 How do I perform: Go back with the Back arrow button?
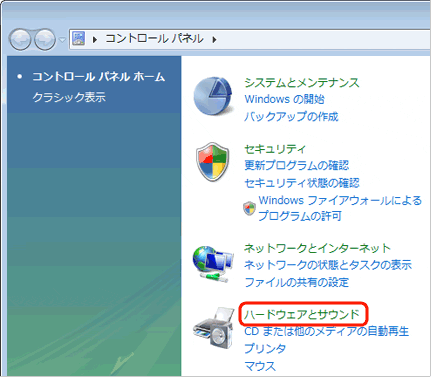tap(20, 39)
